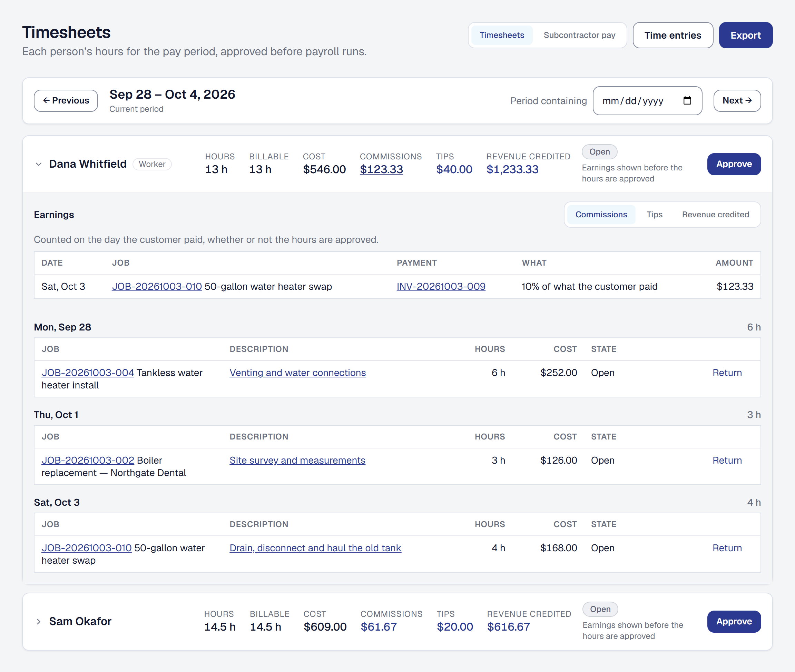Image resolution: width=795 pixels, height=672 pixels.
Task: Open Site survey and measurements entry
Action: click(297, 460)
